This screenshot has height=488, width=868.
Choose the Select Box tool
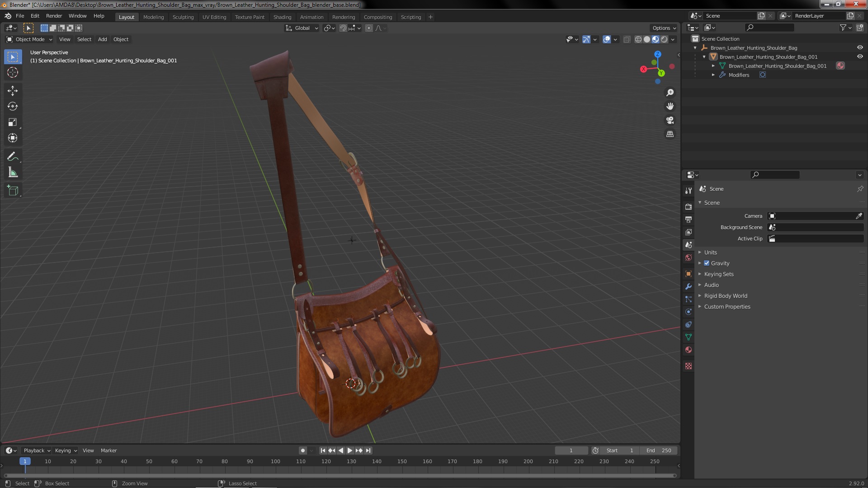(x=13, y=56)
